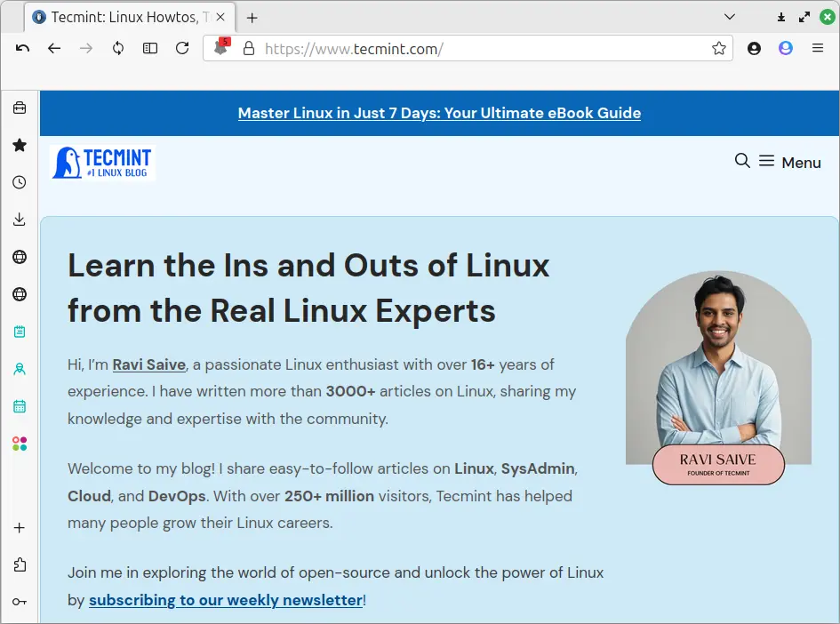
Task: Click subscribing to our weekly newsletter link
Action: [x=226, y=600]
